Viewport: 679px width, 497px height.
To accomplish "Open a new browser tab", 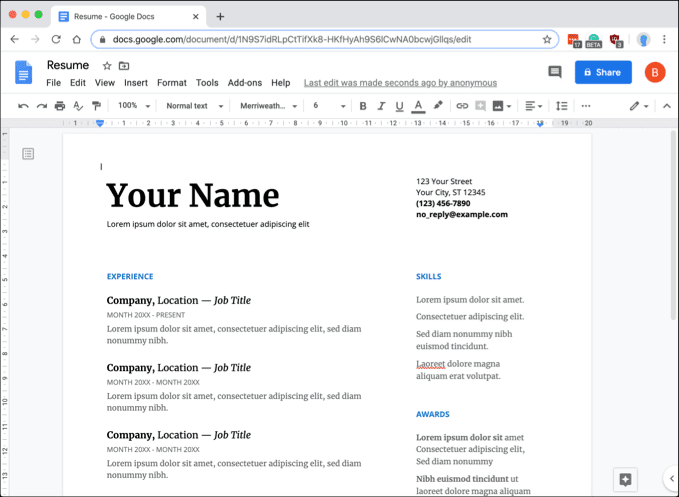I will coord(220,16).
